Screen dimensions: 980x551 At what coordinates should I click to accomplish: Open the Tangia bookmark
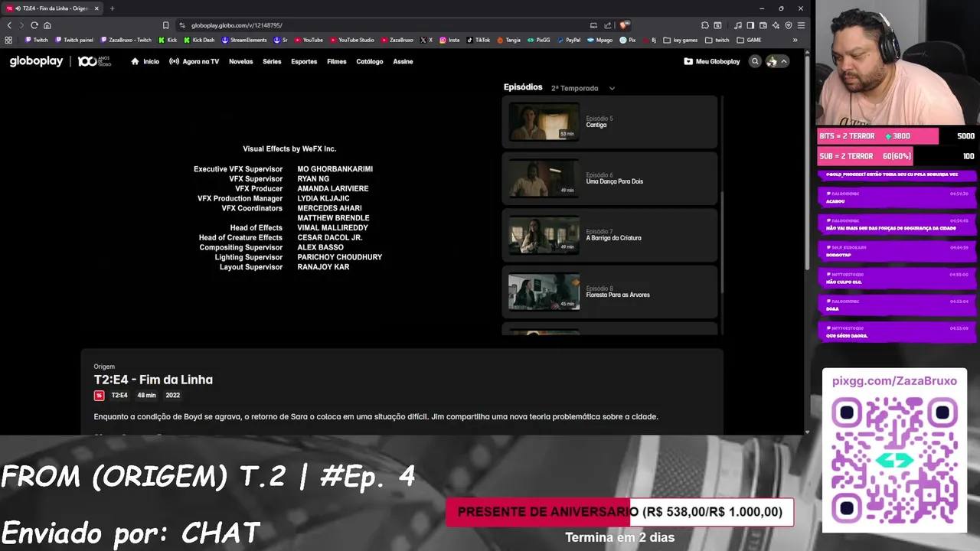(x=509, y=40)
